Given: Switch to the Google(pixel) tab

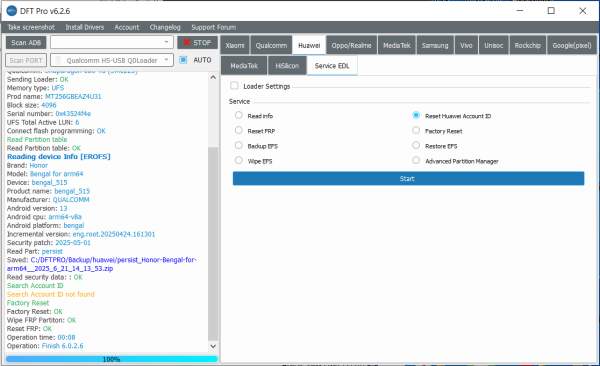Looking at the screenshot, I should [572, 45].
